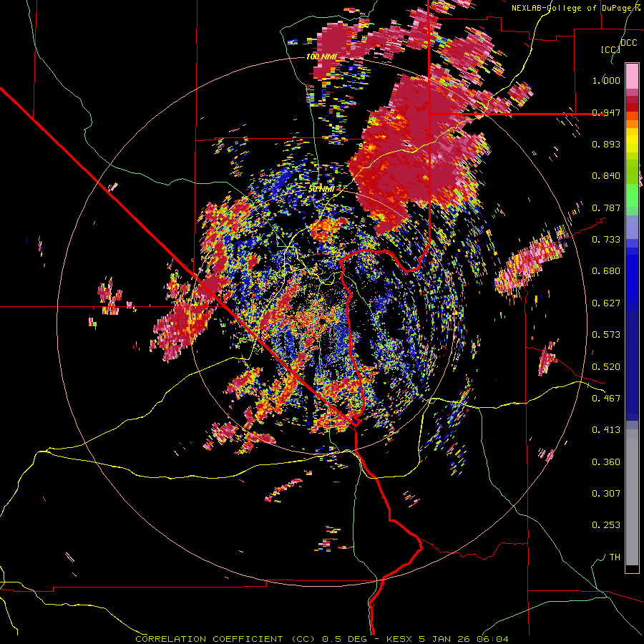
Task: Select the 0.360 scale value
Action: [x=606, y=462]
